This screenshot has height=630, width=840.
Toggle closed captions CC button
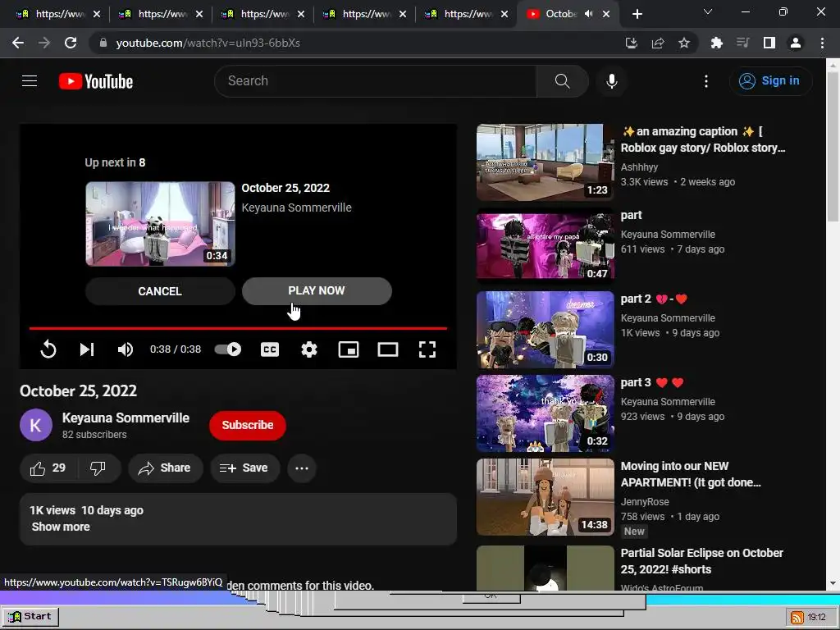pyautogui.click(x=269, y=349)
